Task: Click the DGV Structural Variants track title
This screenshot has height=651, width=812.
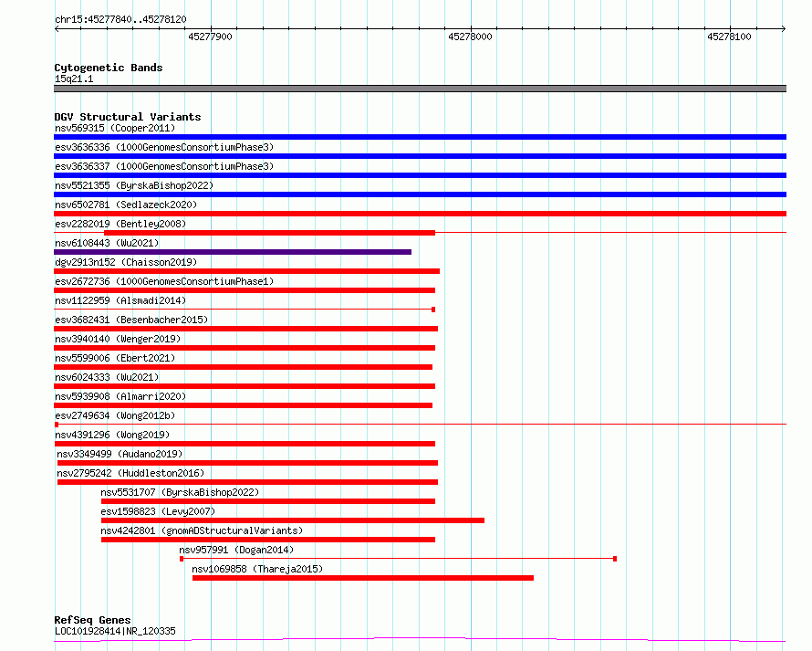Action: pos(128,117)
